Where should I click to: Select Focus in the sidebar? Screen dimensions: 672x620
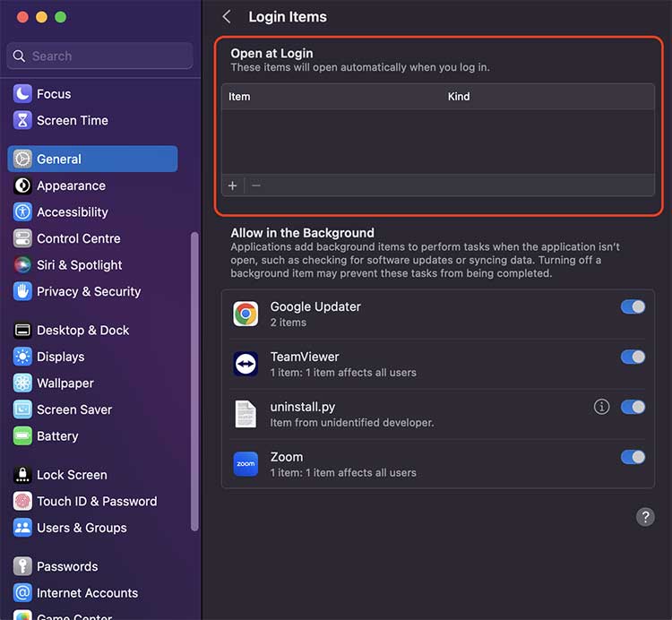92,94
